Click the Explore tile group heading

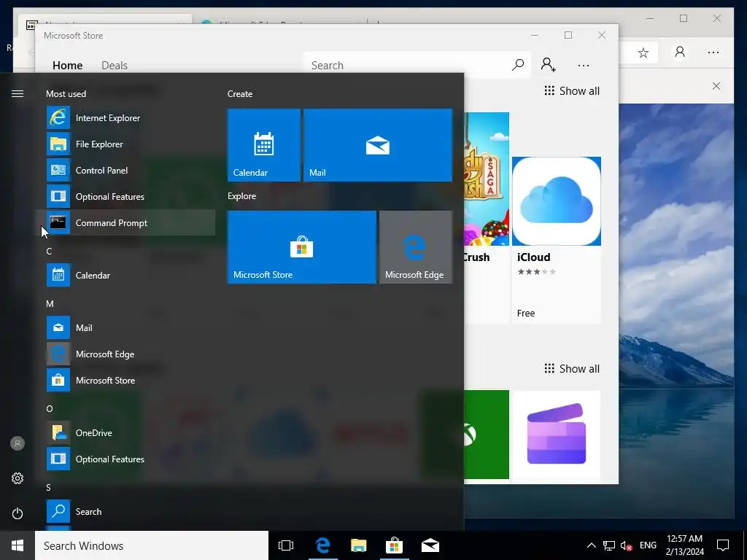coord(241,195)
